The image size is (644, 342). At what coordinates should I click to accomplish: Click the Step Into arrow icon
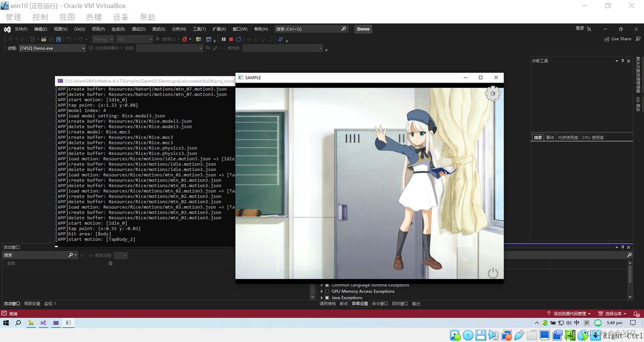click(256, 39)
